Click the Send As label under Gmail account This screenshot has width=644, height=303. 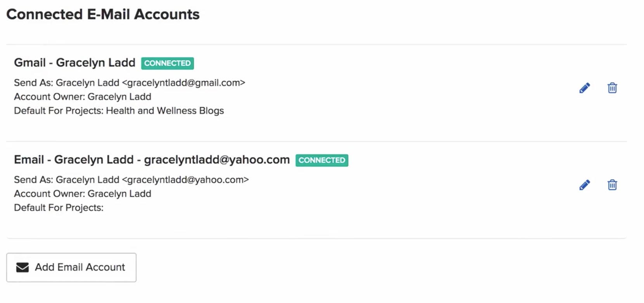pos(33,83)
